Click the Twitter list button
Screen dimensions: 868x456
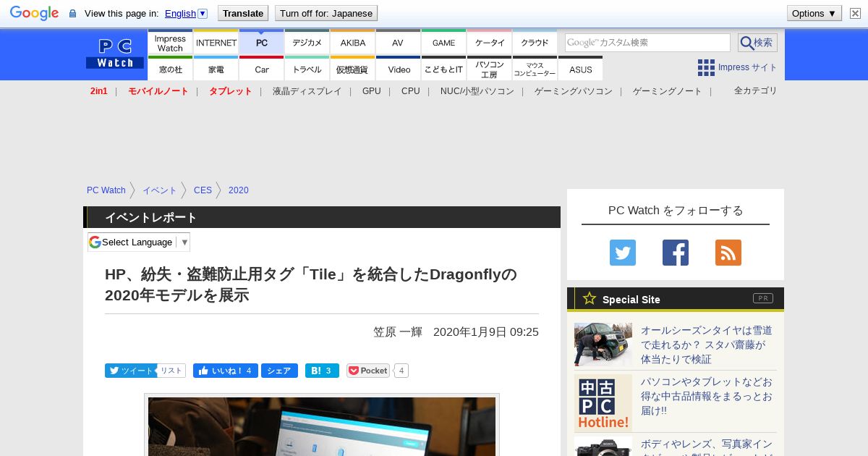[171, 371]
